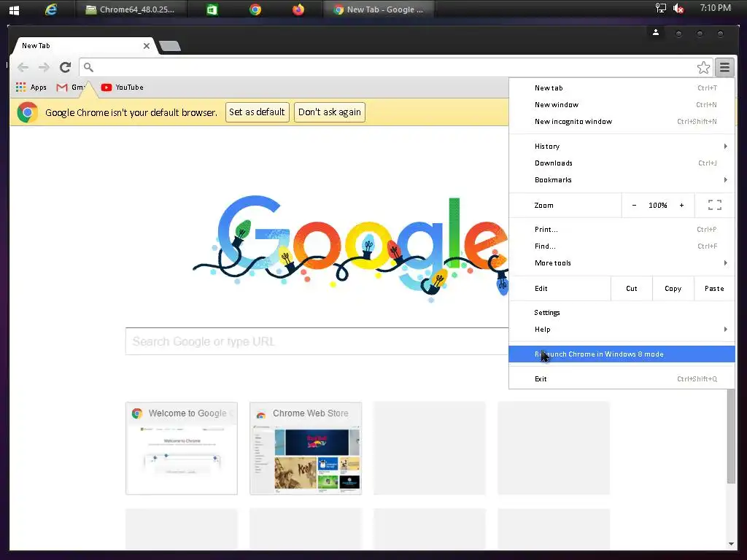This screenshot has height=560, width=747.
Task: Launch pinned Chrome icon in taskbar
Action: point(255,9)
